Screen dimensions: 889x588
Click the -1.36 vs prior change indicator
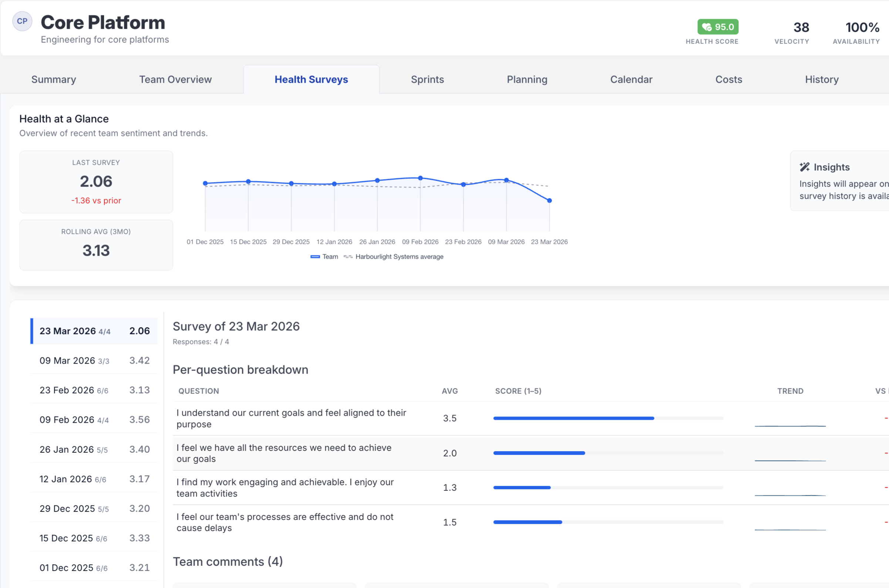[96, 200]
